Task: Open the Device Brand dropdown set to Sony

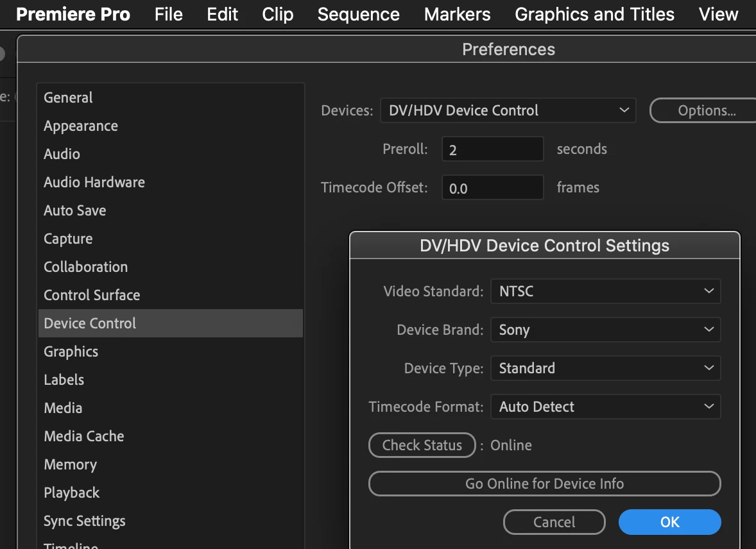Action: pos(606,330)
